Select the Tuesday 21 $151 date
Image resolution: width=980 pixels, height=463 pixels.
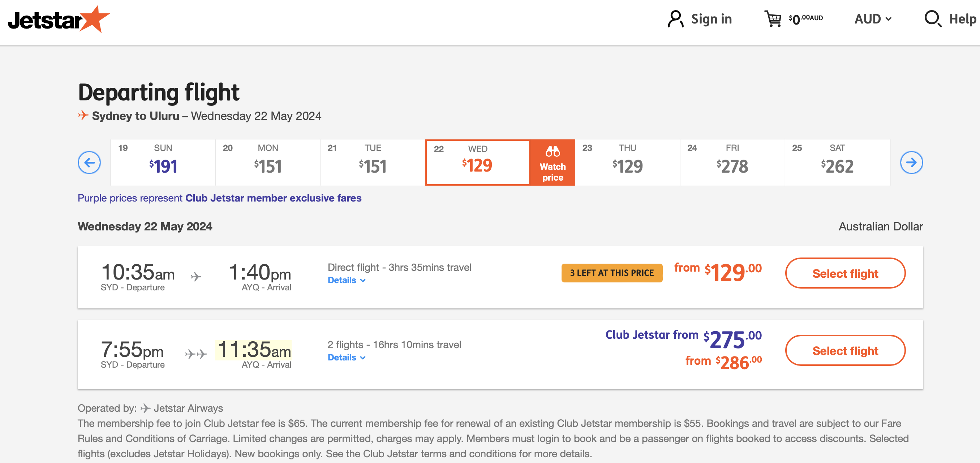[373, 163]
